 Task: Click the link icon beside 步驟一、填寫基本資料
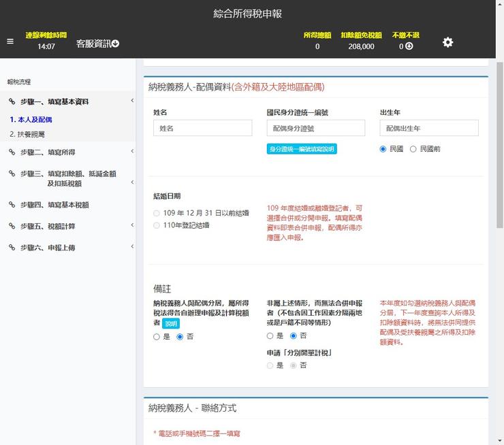coord(12,102)
